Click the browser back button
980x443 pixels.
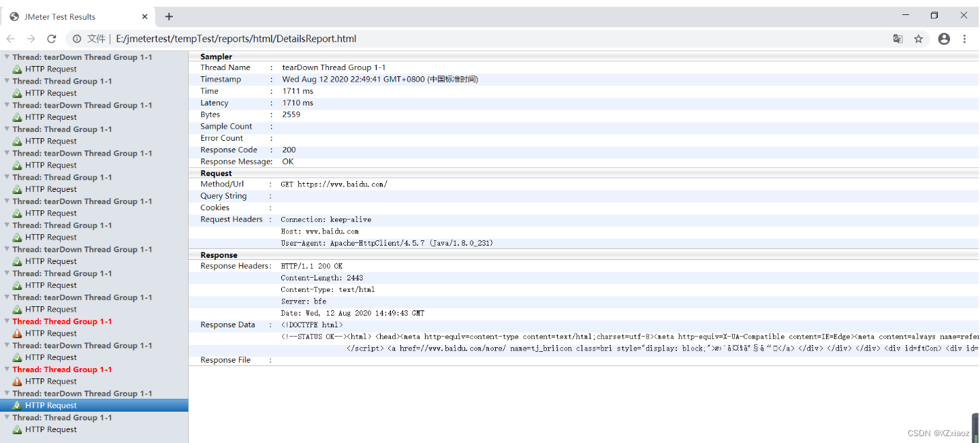[x=10, y=39]
